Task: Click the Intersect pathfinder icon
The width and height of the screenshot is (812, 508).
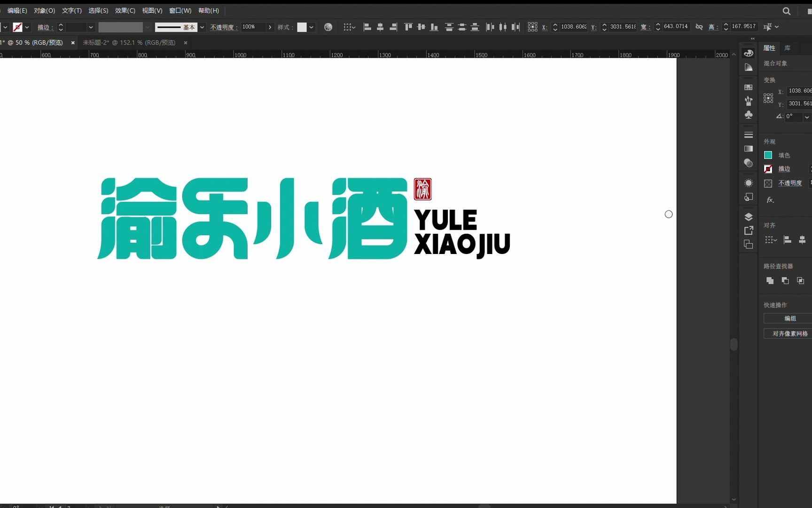Action: click(801, 281)
